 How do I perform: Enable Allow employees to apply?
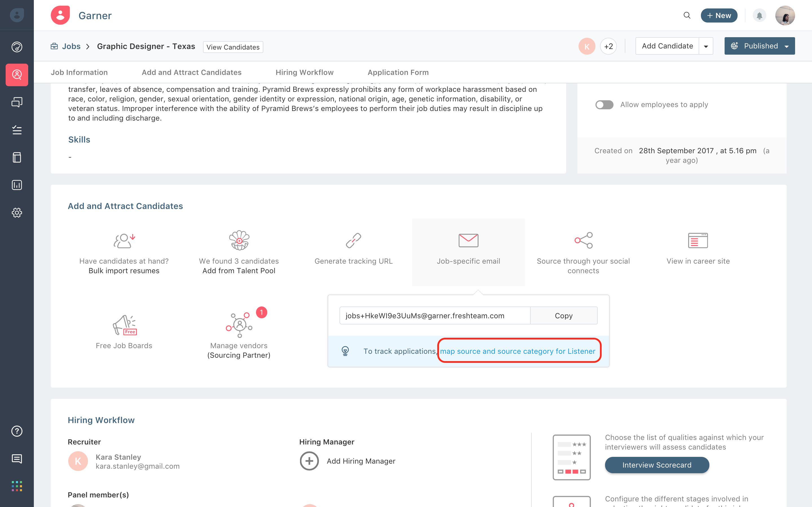click(x=604, y=104)
